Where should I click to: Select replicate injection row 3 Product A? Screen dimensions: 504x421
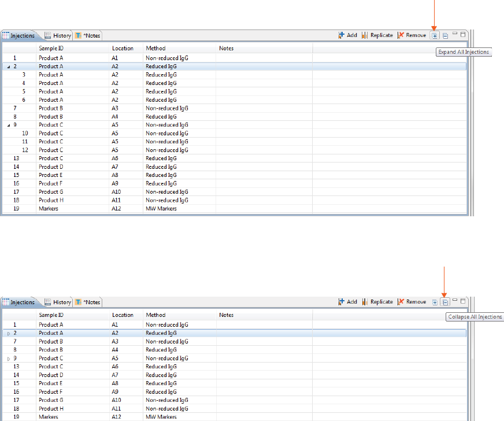(x=235, y=75)
